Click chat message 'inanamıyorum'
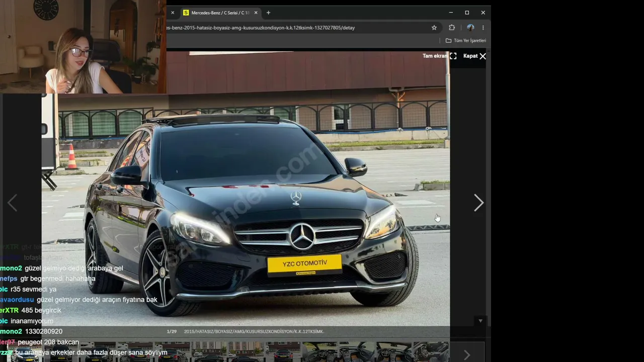Screen dimensions: 644x362 point(32,321)
